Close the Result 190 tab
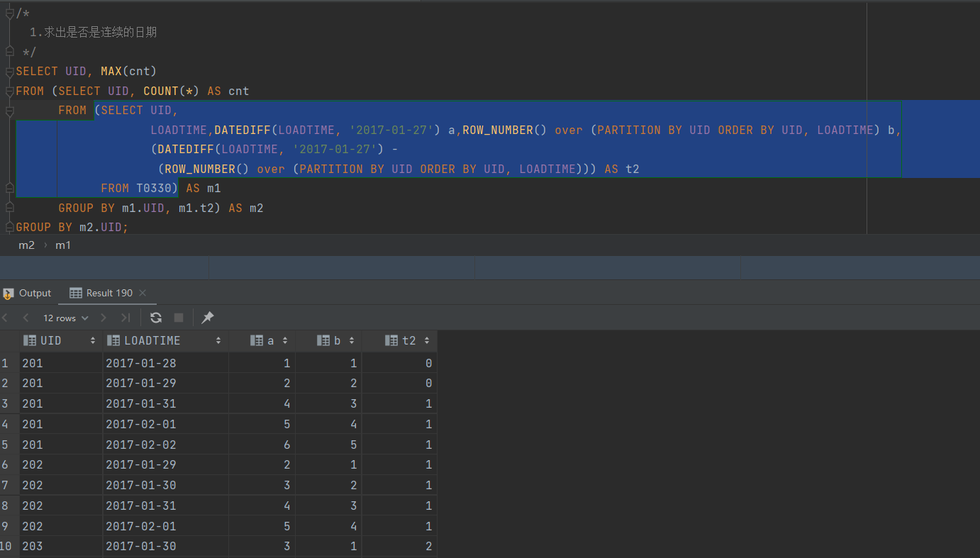Screen dimensions: 980x558 143,293
